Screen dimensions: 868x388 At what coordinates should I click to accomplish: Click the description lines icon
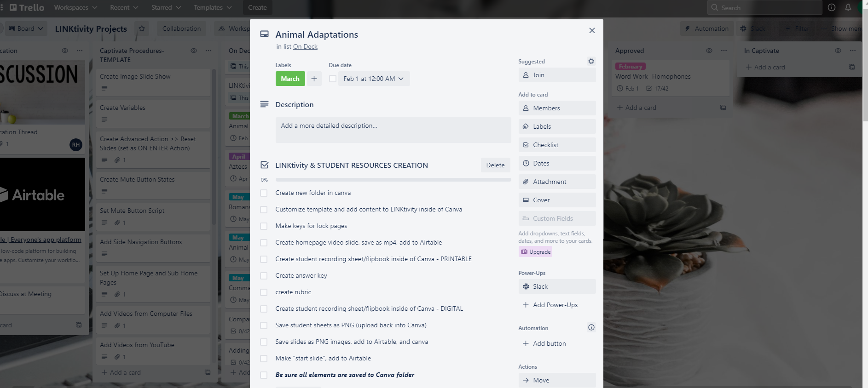[264, 104]
